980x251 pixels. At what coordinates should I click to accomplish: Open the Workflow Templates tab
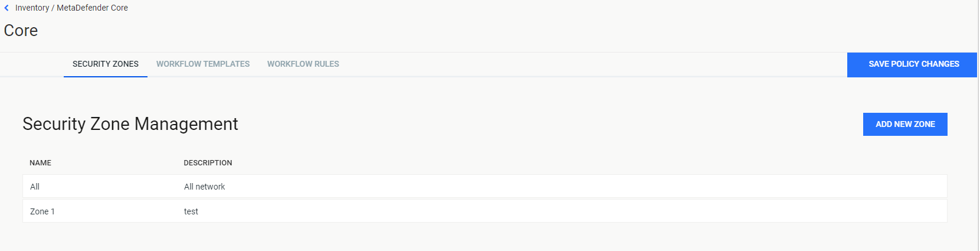coord(203,64)
